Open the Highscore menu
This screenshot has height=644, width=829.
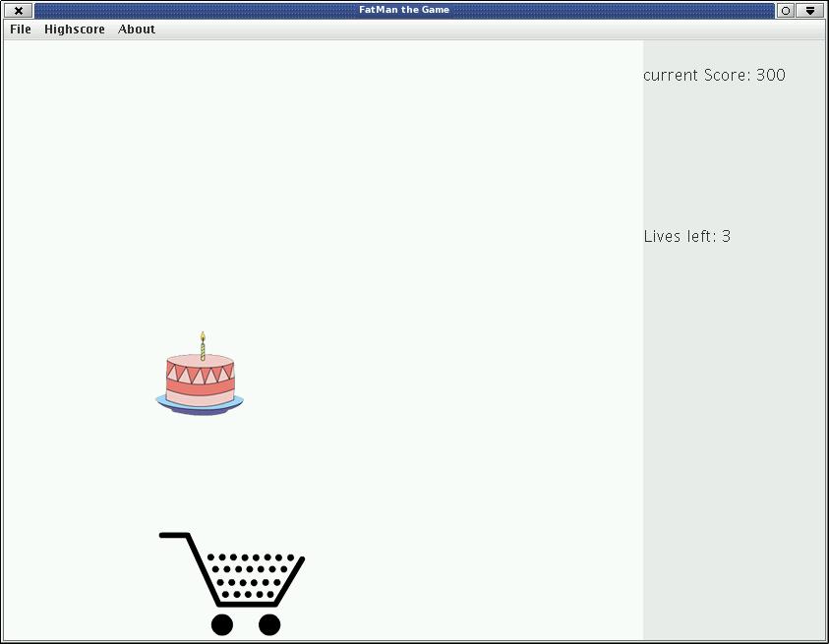(75, 29)
